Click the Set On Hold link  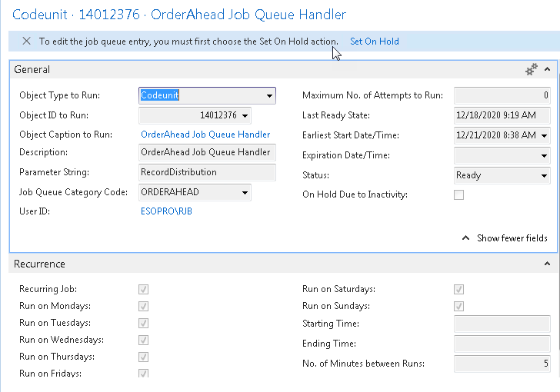pyautogui.click(x=374, y=42)
